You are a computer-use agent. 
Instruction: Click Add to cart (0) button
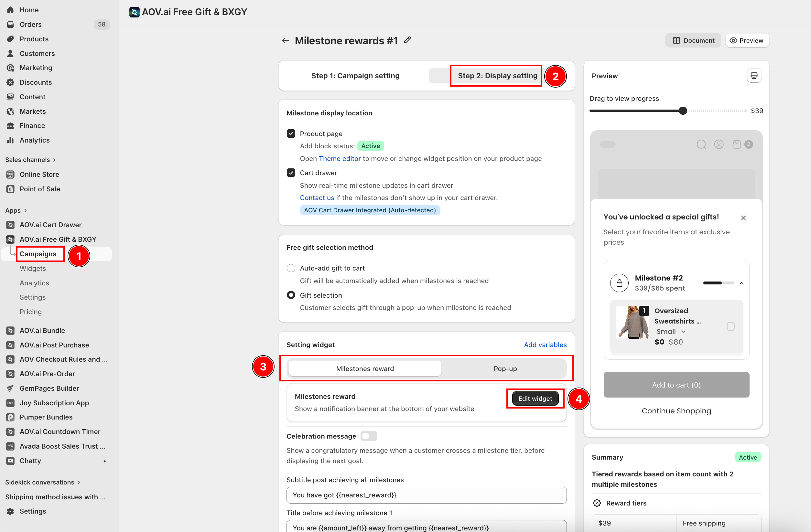click(676, 385)
